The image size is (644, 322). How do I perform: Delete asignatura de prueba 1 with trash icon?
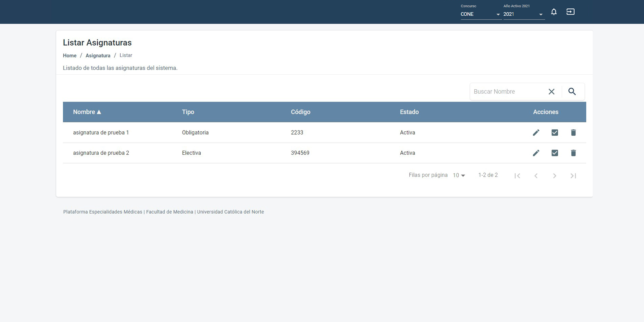pos(573,133)
